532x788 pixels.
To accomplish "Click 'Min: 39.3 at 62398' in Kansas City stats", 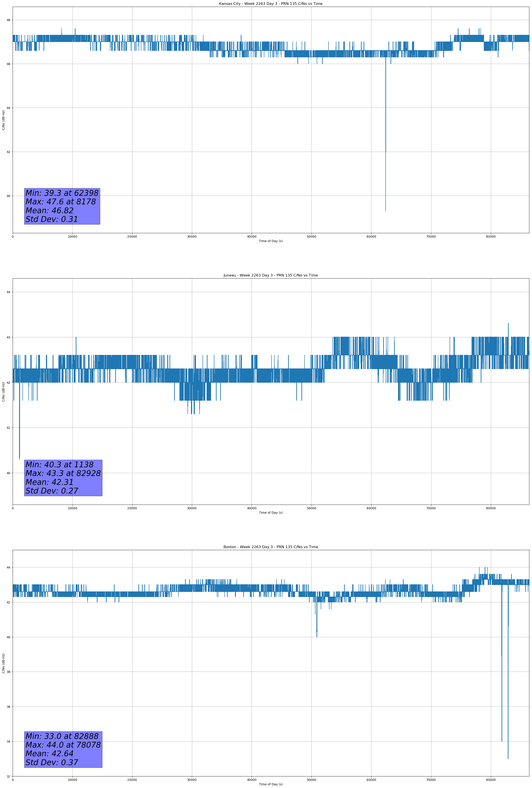I will [62, 193].
